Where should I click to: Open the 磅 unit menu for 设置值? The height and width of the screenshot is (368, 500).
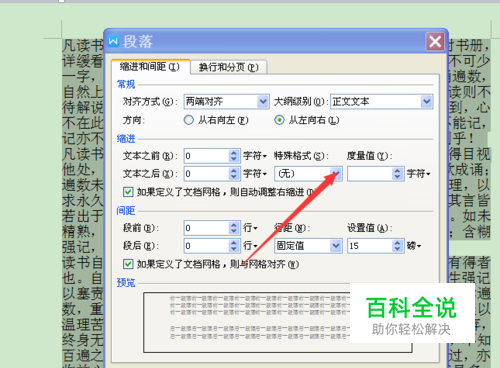click(414, 246)
